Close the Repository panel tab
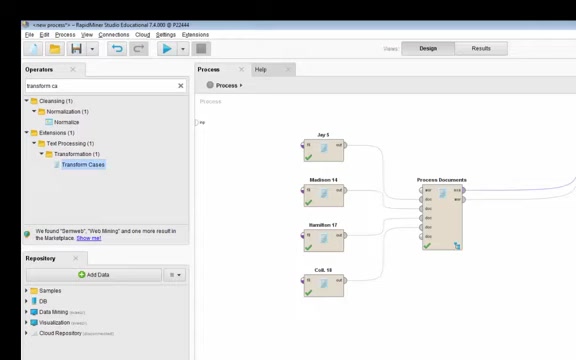Image resolution: width=576 pixels, height=360 pixels. pos(76,258)
